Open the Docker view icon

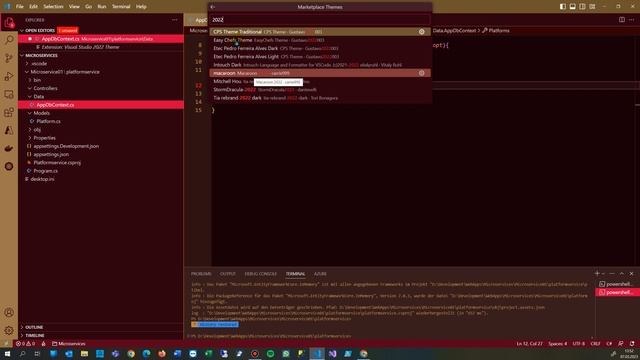tap(9, 149)
